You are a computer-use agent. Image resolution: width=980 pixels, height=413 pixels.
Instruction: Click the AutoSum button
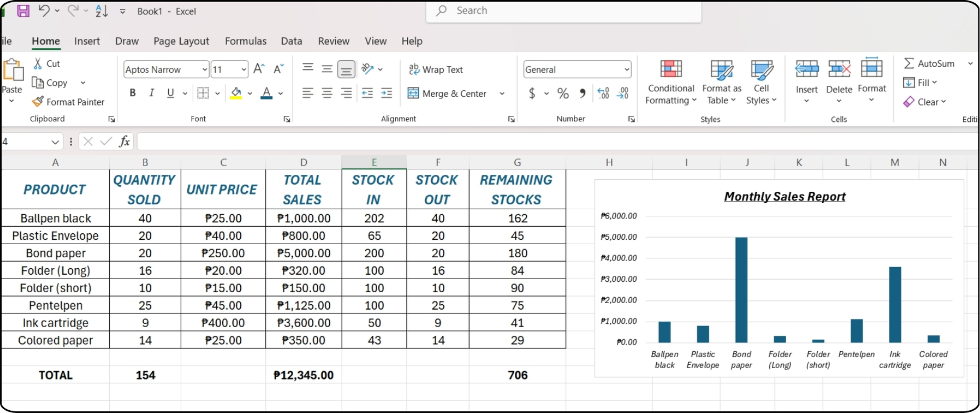[929, 63]
